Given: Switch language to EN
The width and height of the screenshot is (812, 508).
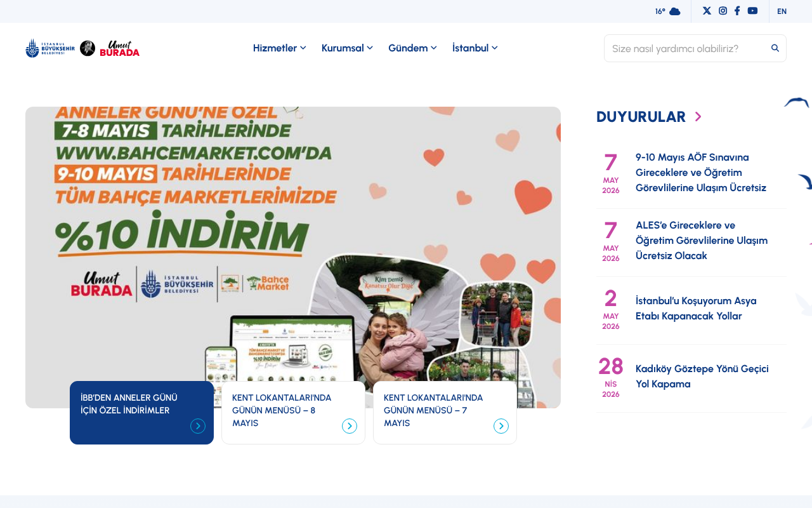Looking at the screenshot, I should point(782,11).
